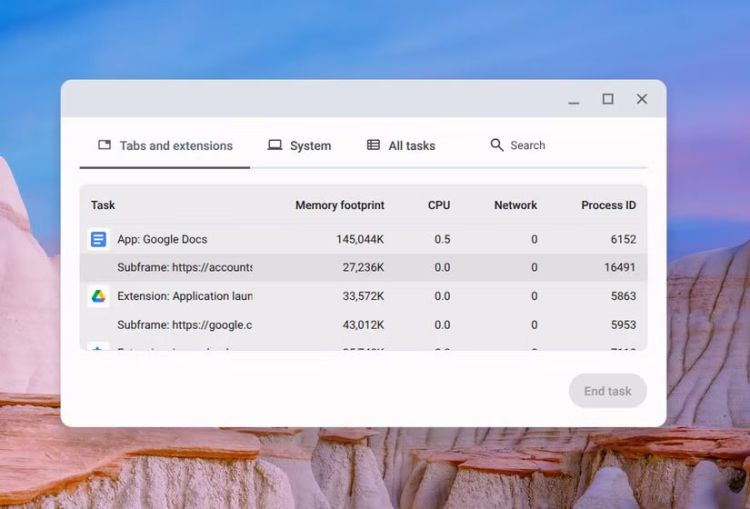This screenshot has width=750, height=509.
Task: Focus the Search text field
Action: pos(560,146)
